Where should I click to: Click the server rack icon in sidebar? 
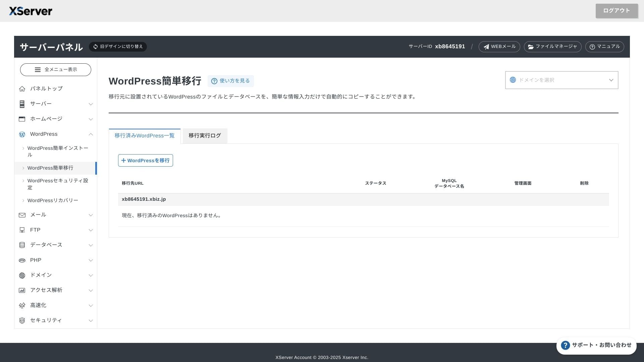(x=22, y=104)
